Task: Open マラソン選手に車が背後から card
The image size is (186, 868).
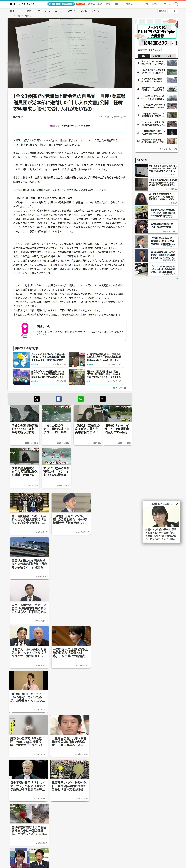Action: (56, 468)
